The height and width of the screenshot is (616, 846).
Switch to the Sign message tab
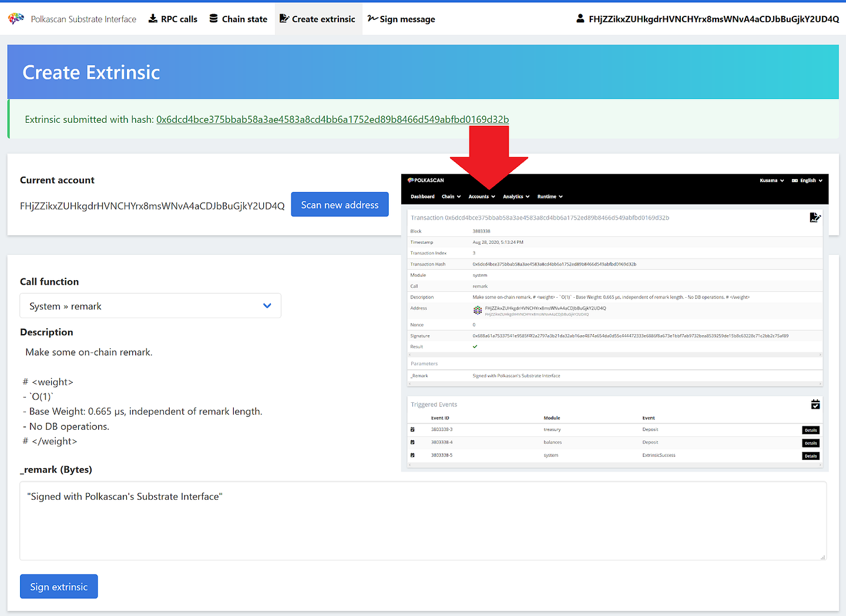(x=401, y=19)
